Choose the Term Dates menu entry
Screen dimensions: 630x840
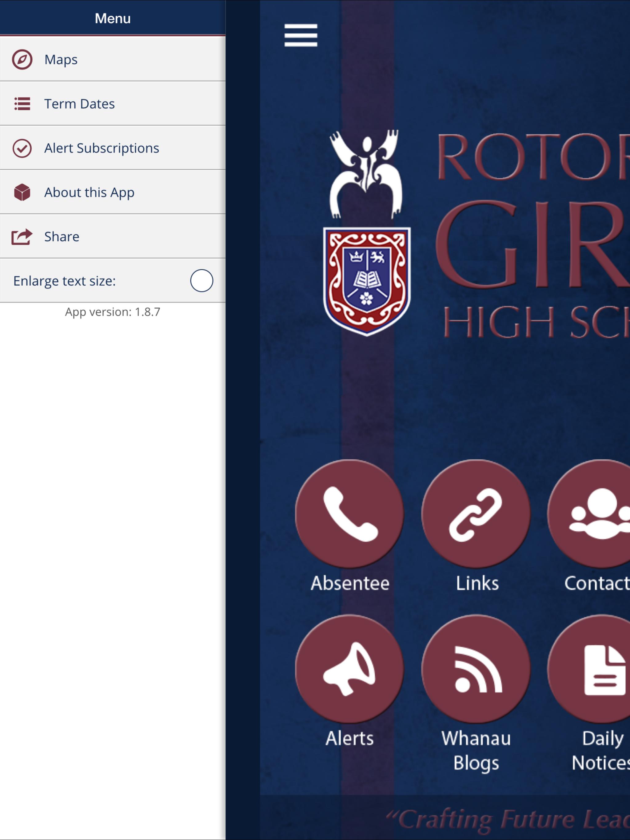[113, 104]
